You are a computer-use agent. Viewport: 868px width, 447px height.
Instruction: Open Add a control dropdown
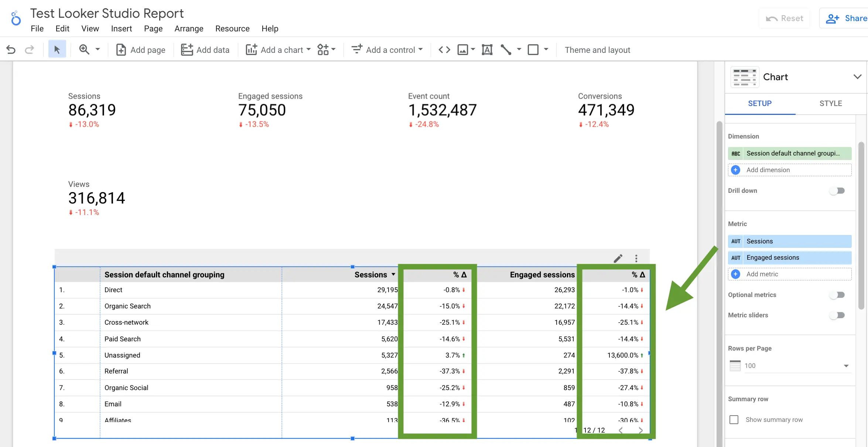pyautogui.click(x=387, y=50)
